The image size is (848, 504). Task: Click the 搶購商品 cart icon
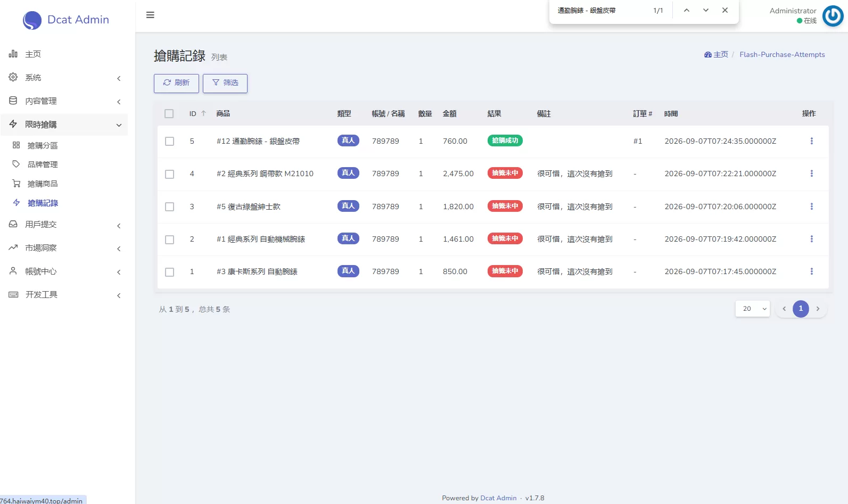16,184
